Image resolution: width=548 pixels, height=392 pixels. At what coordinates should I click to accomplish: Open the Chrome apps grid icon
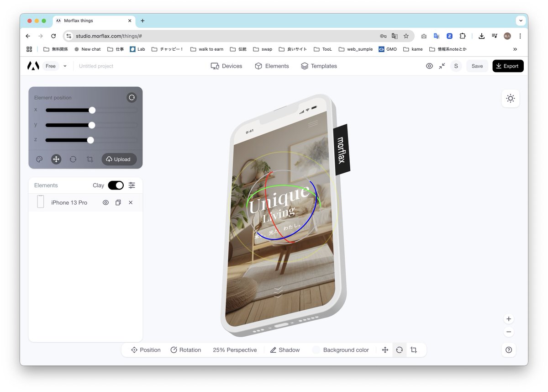pyautogui.click(x=29, y=49)
